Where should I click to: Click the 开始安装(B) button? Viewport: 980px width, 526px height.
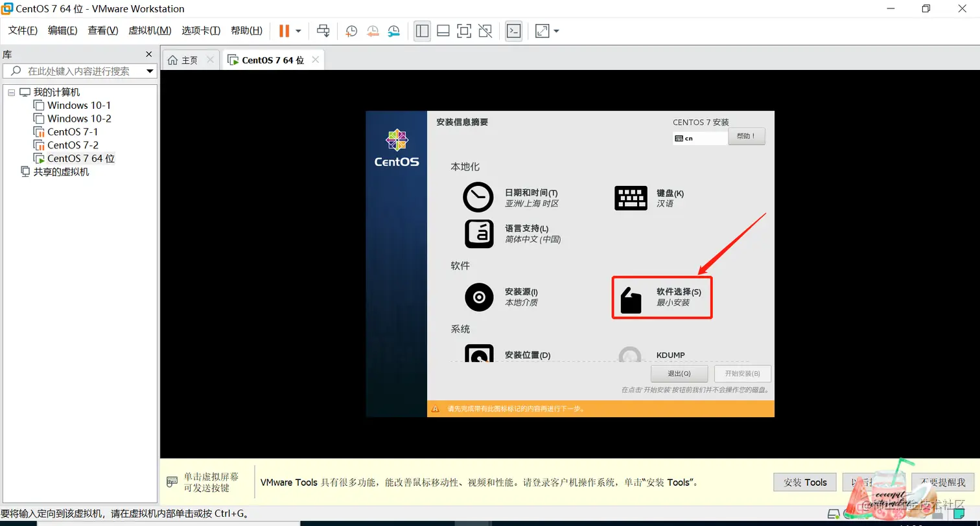point(742,374)
